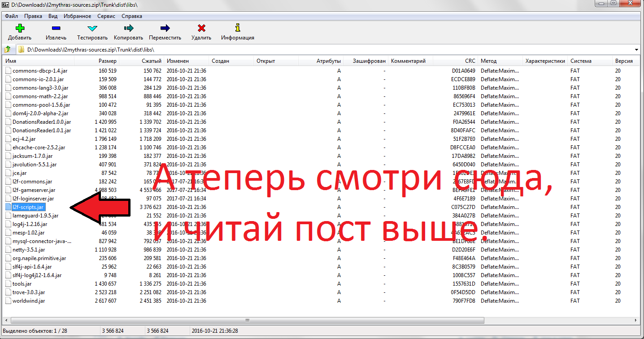
Task: Click the horizontal scrollbar right arrow
Action: 637,321
